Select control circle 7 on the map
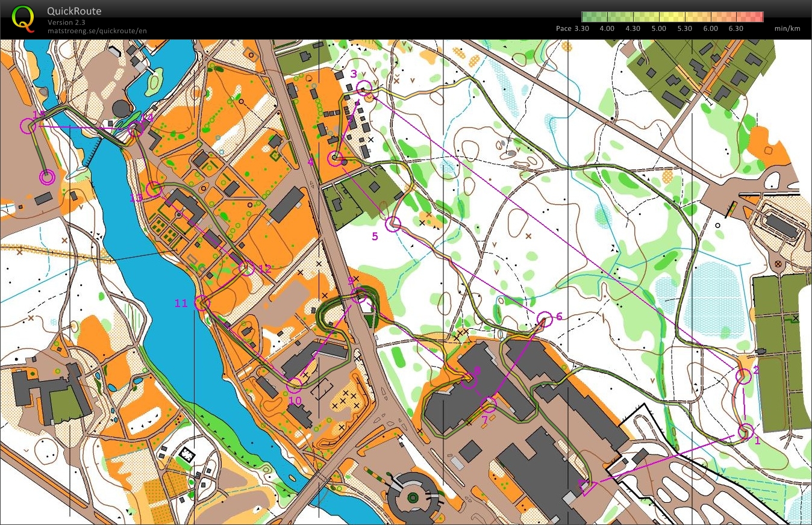The image size is (812, 525). click(489, 404)
